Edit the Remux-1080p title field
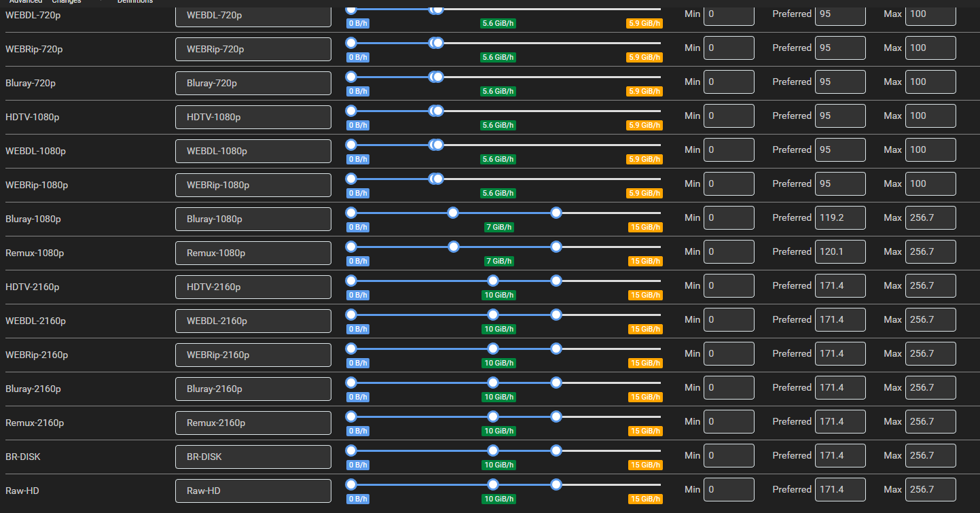The image size is (980, 513). tap(253, 253)
